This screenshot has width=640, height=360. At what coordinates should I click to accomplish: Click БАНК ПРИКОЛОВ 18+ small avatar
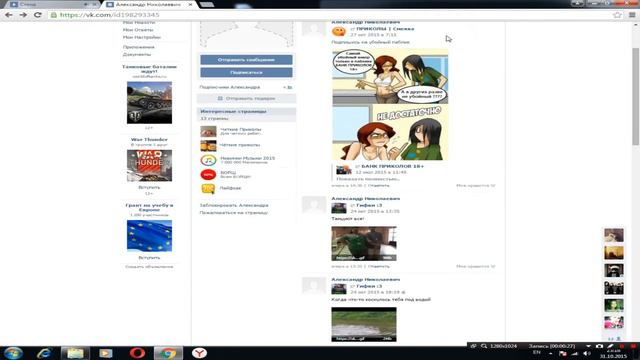pos(344,169)
